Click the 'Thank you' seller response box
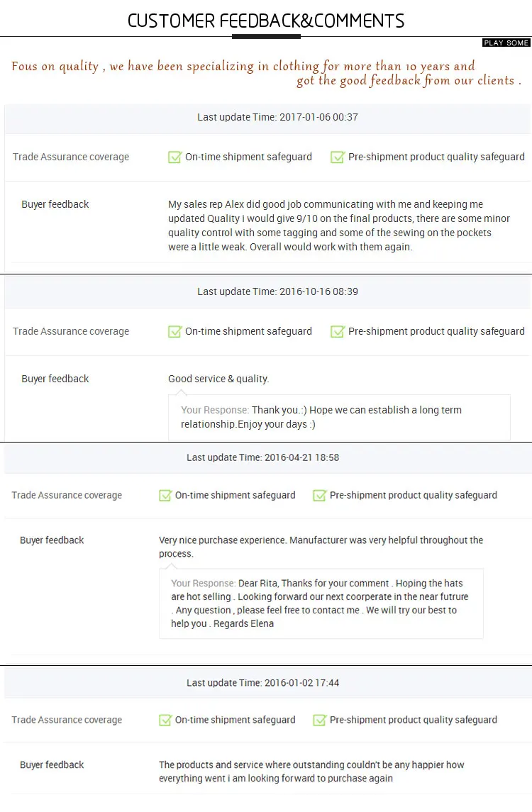The height and width of the screenshot is (812, 532). (339, 417)
